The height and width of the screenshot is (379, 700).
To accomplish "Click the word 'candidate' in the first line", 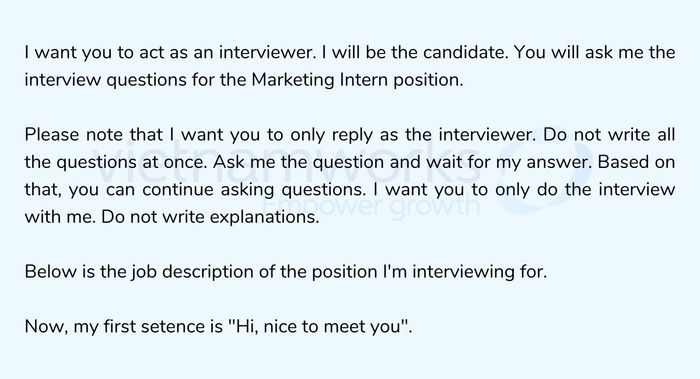I will pos(465,52).
